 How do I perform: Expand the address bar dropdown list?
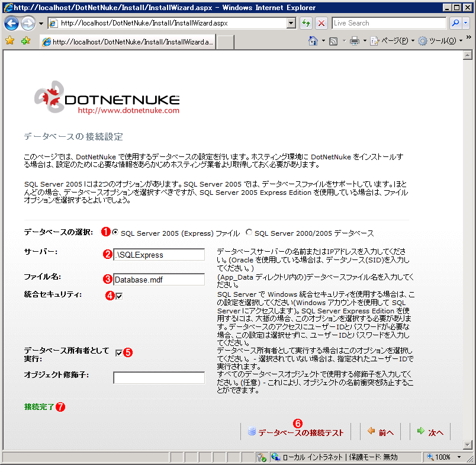click(291, 23)
